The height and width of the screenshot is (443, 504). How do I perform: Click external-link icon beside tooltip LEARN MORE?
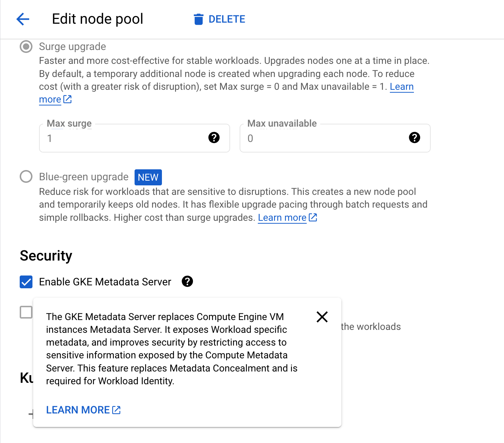click(x=116, y=410)
